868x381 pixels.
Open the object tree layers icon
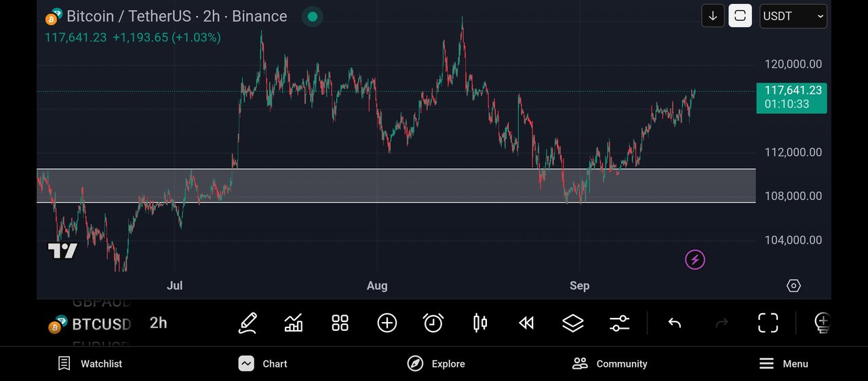[573, 323]
